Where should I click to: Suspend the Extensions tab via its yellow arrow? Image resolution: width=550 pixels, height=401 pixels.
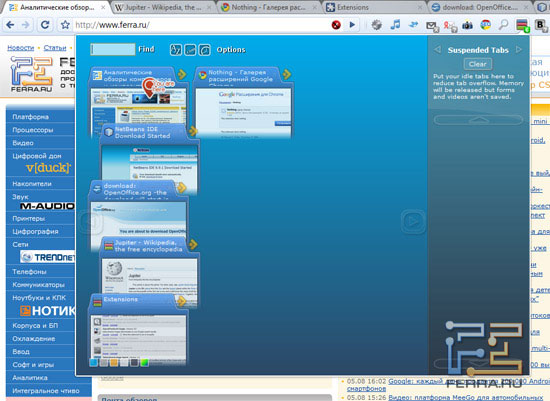click(181, 301)
